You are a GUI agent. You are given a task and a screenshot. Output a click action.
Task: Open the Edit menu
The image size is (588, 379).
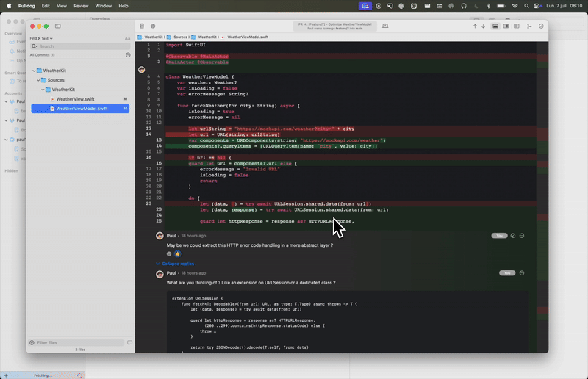pos(46,6)
